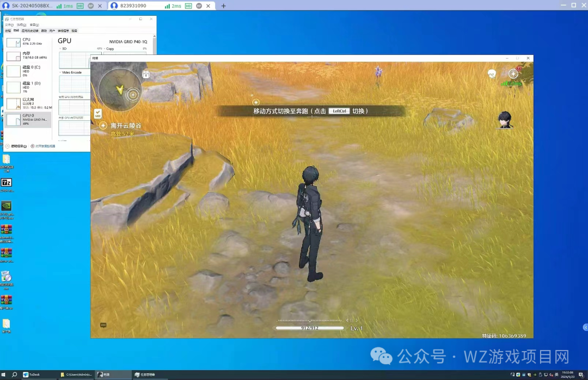Click the Windows Start button
This screenshot has width=588, height=380.
tap(4, 375)
